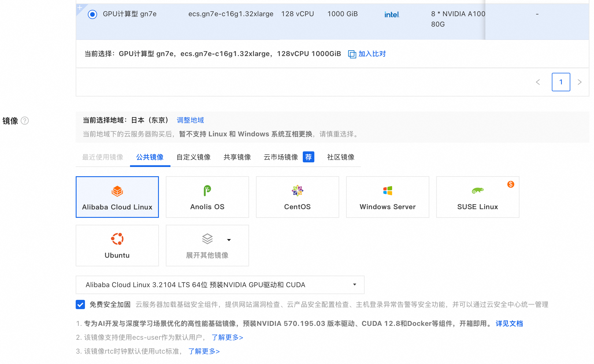
Task: Switch to 社区镜像 tab
Action: click(x=341, y=157)
